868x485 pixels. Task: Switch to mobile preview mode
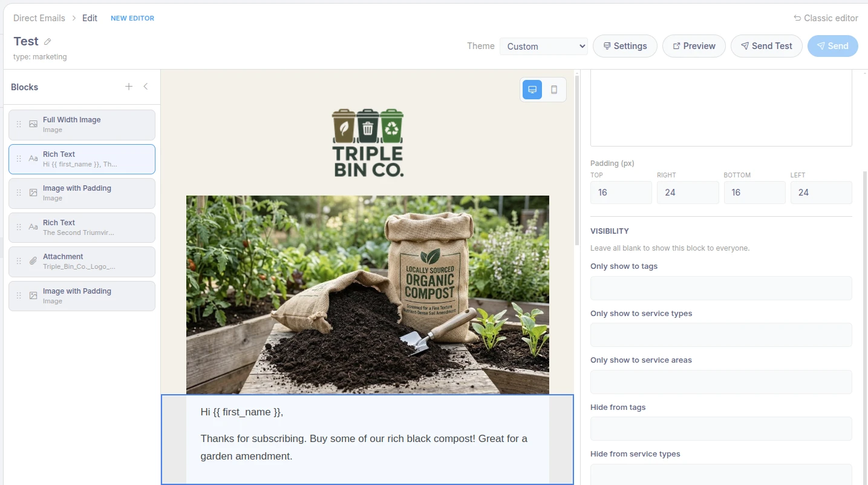click(554, 90)
